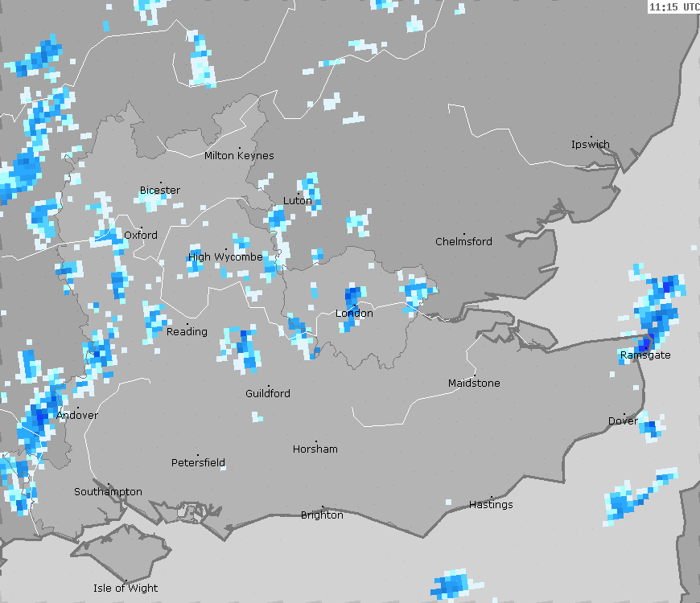Select the Reading city label

coord(187,332)
